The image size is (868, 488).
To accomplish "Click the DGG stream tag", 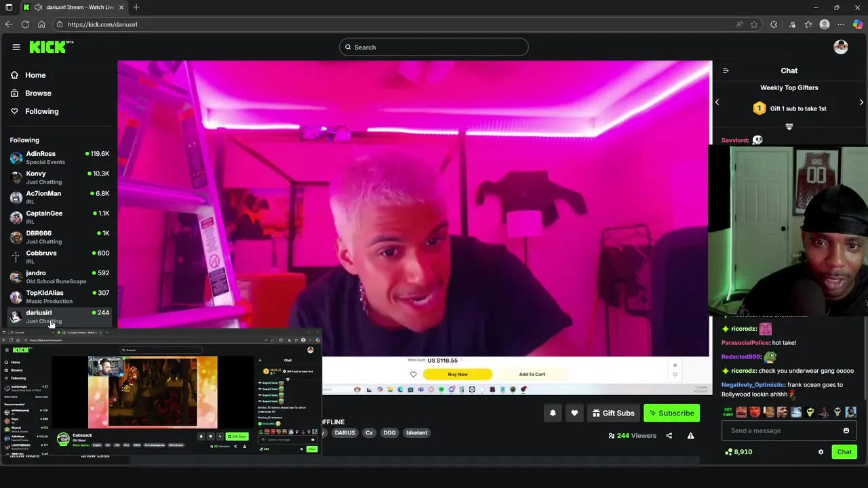I will coord(389,432).
